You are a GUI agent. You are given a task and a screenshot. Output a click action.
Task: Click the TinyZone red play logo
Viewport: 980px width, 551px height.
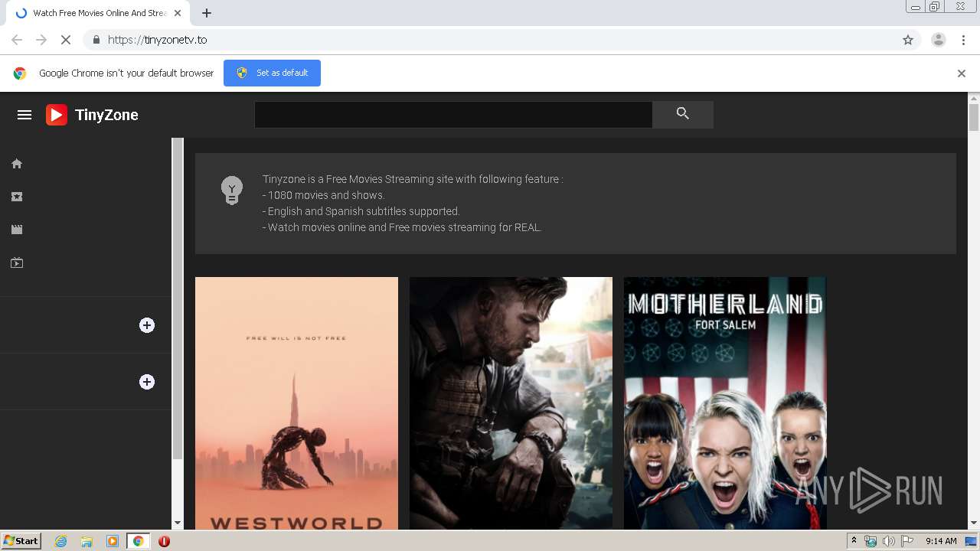pyautogui.click(x=57, y=115)
